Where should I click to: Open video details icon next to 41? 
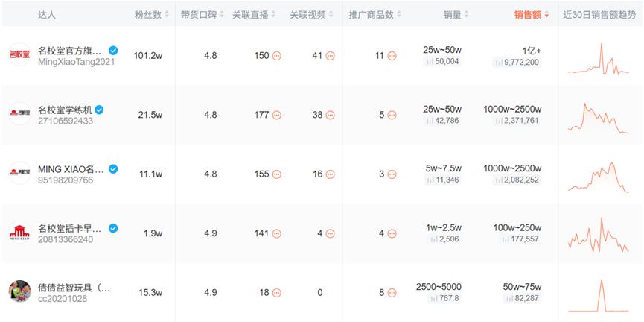coord(331,56)
